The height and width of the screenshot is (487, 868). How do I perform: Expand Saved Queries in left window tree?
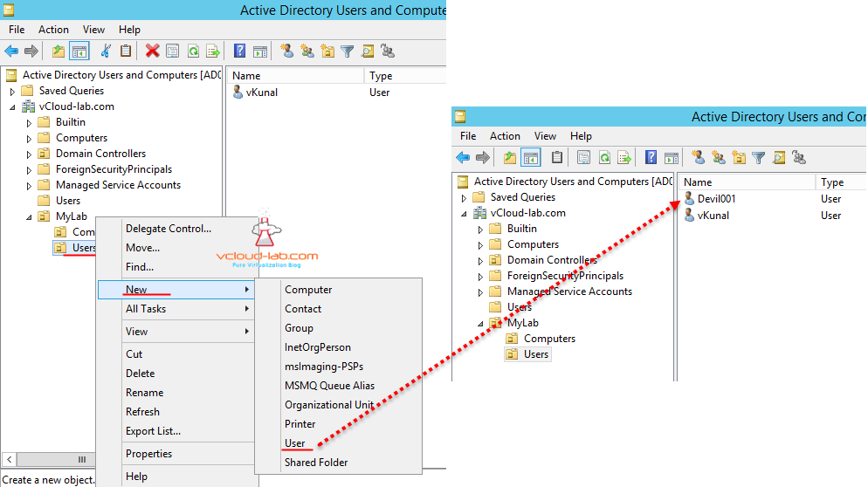point(12,92)
